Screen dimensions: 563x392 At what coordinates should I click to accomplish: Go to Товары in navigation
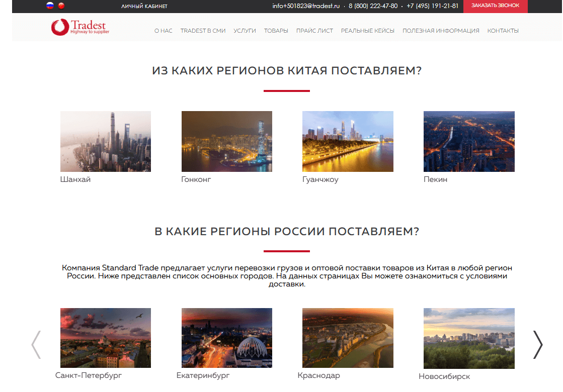pyautogui.click(x=276, y=31)
